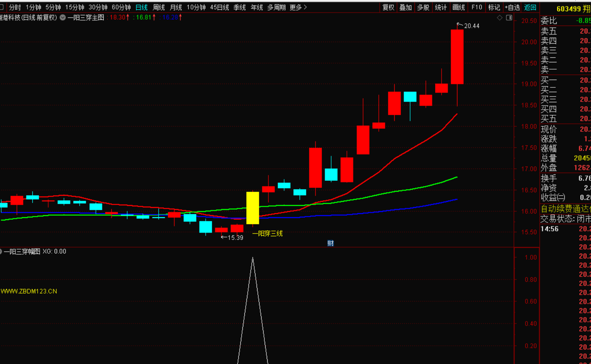Screen dimensions: 591x364
Task: Click the diamond icon above the chart
Action: coord(500,18)
